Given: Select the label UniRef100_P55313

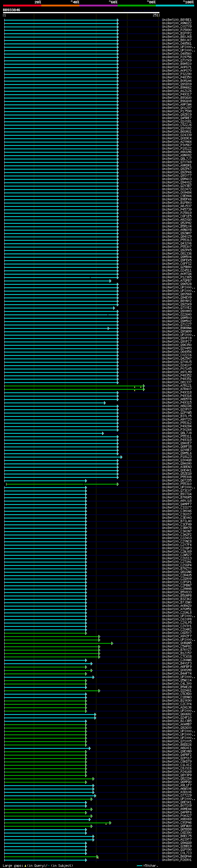Looking at the screenshot, I should [x=177, y=240].
